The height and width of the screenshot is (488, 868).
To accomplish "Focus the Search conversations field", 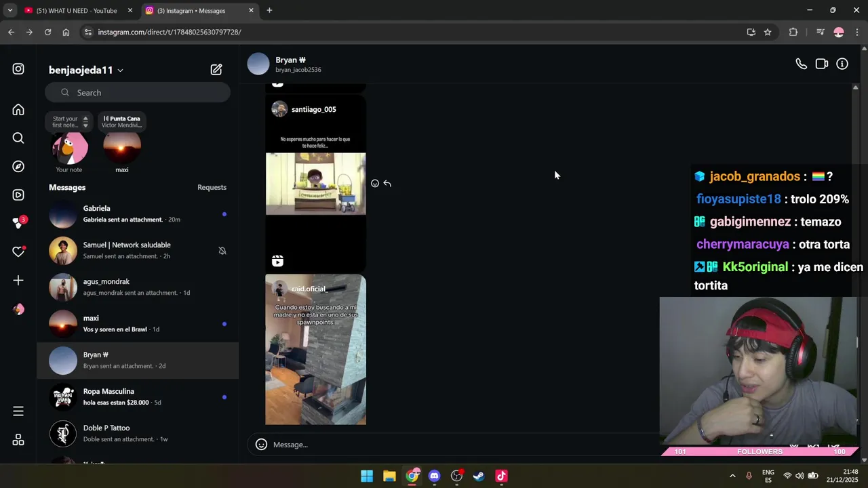I will click(x=138, y=93).
